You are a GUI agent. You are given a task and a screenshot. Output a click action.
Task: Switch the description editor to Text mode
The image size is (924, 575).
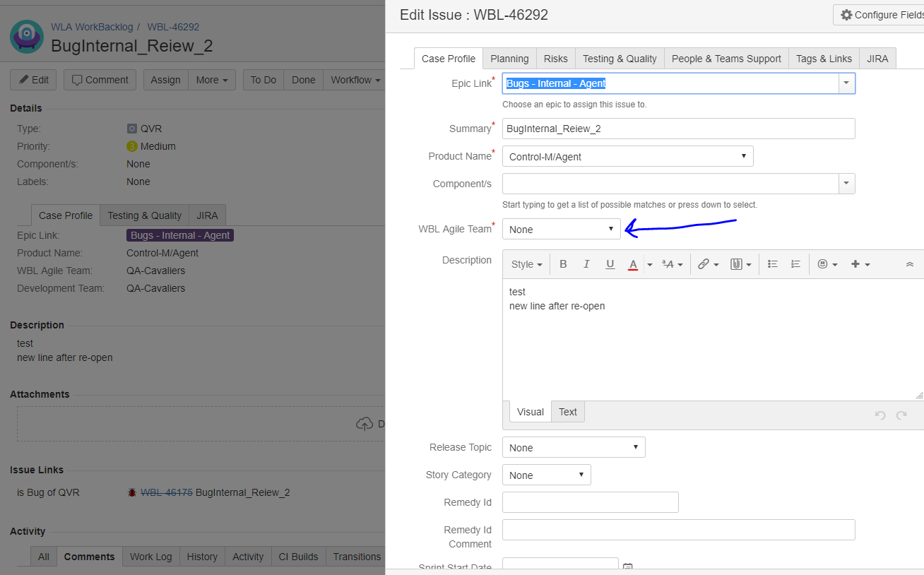click(568, 412)
